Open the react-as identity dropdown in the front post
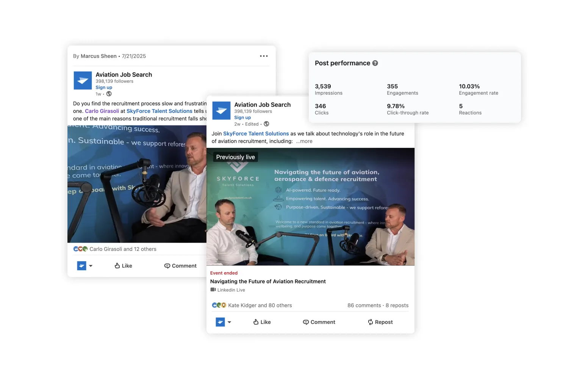The height and width of the screenshot is (379, 588). 224,322
